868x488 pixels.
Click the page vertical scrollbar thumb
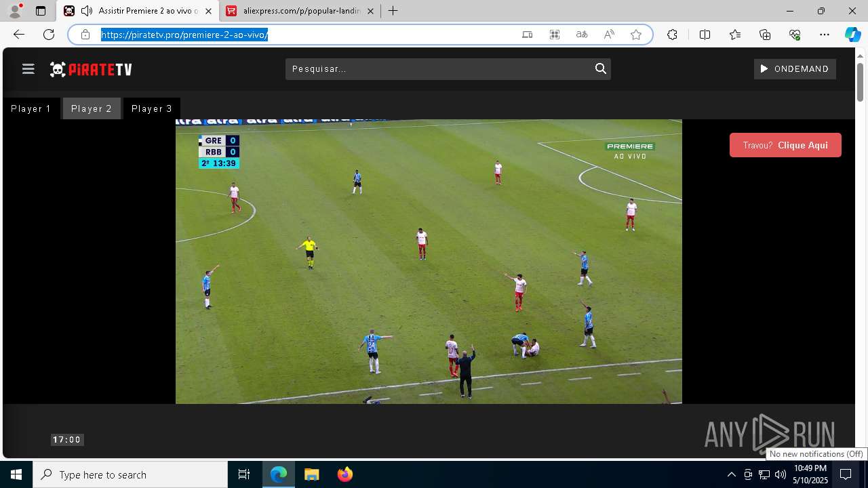click(861, 83)
